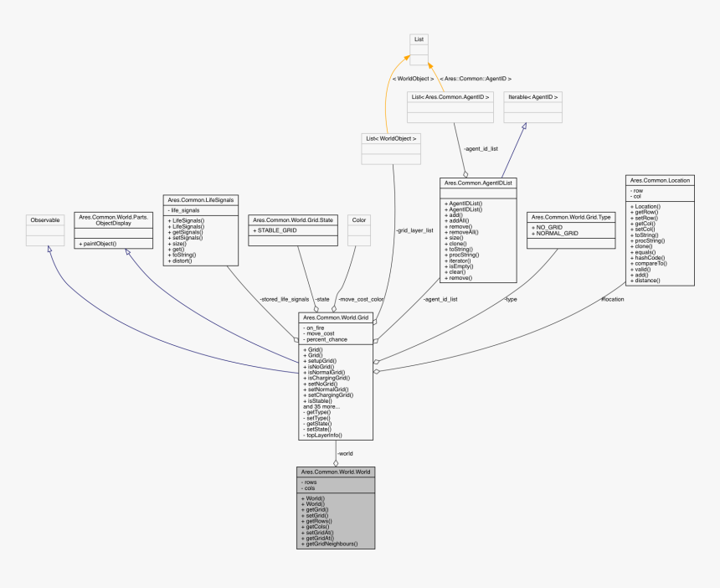
Task: Click the Iterable< AgentID > node
Action: [532, 95]
